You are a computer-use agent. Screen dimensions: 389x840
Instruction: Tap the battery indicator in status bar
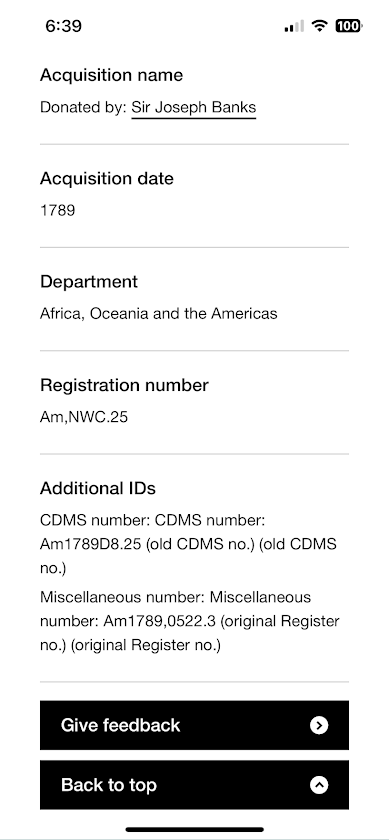[349, 26]
